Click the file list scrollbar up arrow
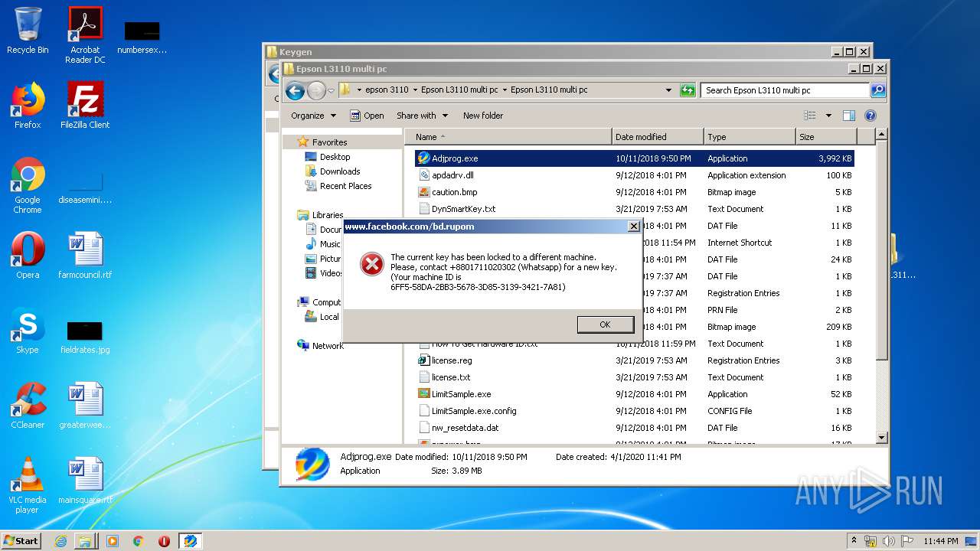The width and height of the screenshot is (980, 551). 881,135
